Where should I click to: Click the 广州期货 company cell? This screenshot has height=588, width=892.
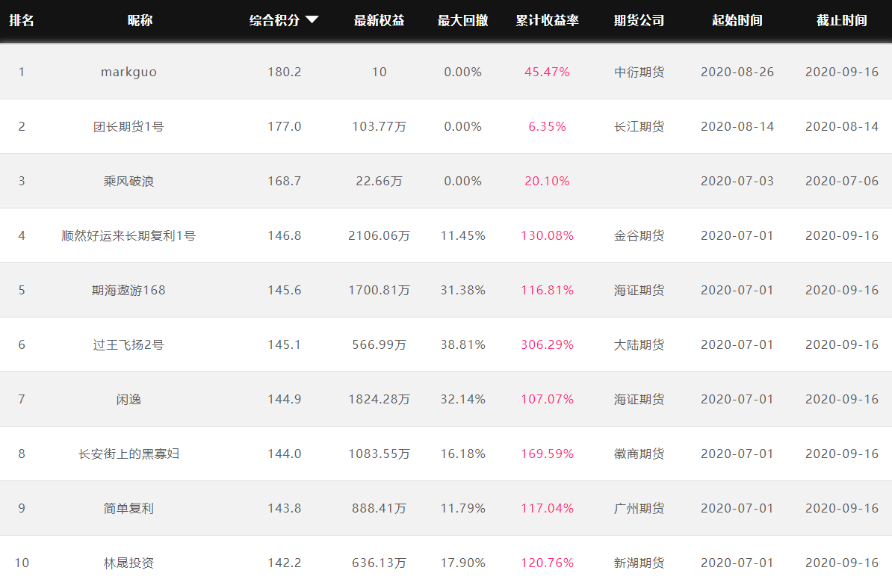tap(639, 508)
